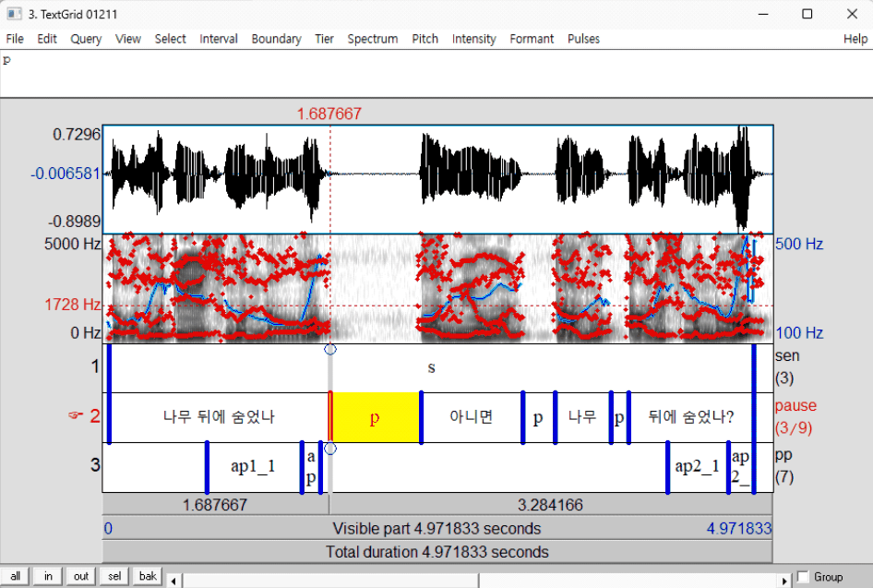The width and height of the screenshot is (873, 588).
Task: Select the yellow highlighted 'p' interval
Action: 376,417
